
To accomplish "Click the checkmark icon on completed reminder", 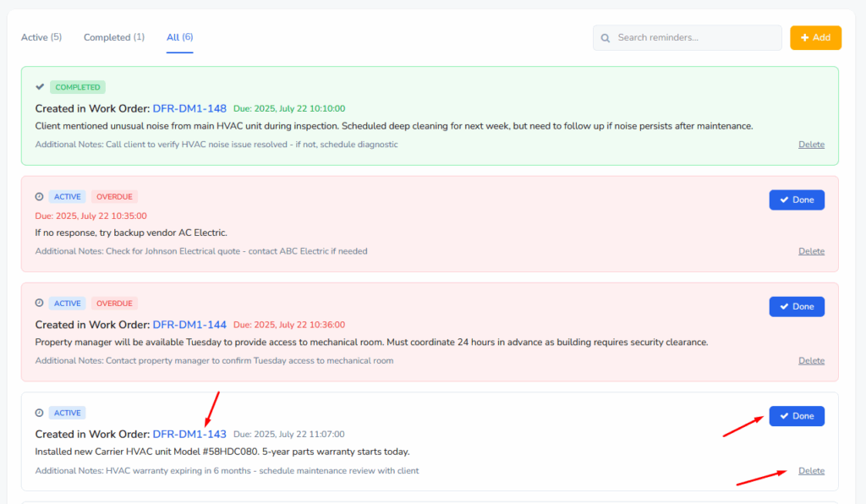I will (x=40, y=86).
